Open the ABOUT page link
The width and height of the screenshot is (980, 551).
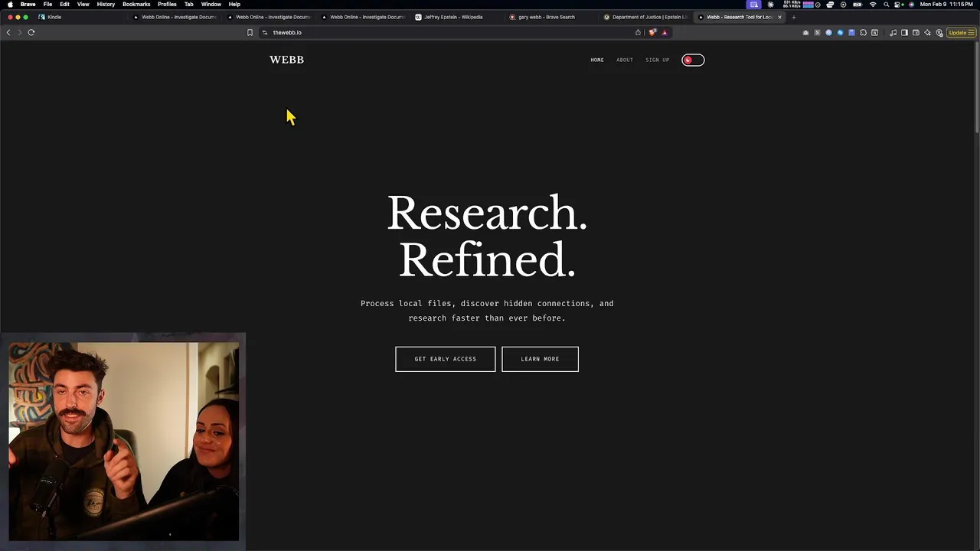625,60
